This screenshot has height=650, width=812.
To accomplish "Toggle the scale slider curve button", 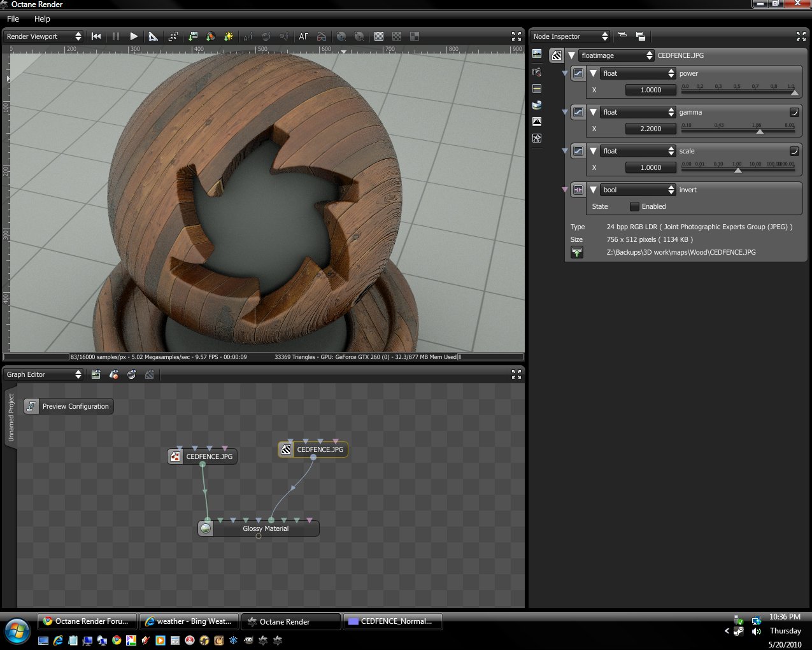I will pyautogui.click(x=794, y=151).
